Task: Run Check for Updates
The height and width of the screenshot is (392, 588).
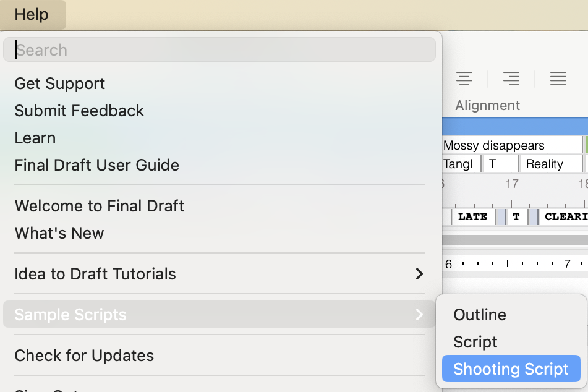Action: (84, 355)
